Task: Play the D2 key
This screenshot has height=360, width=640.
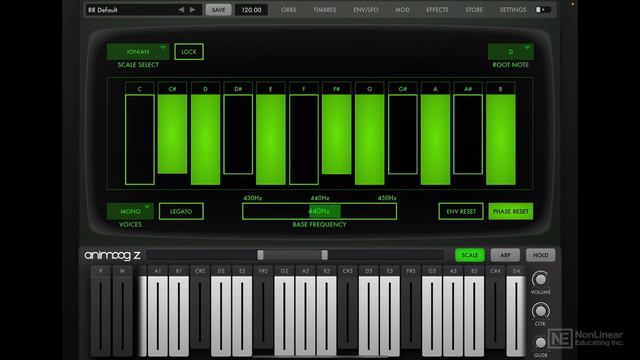Action: click(221, 315)
